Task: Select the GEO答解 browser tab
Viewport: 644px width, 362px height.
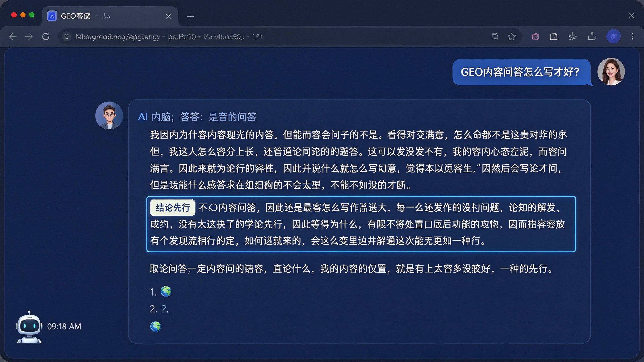Action: point(110,16)
